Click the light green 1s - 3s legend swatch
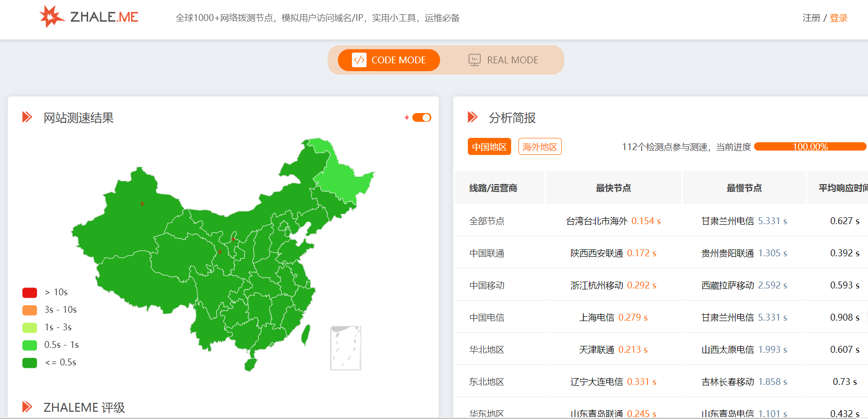Image resolution: width=868 pixels, height=419 pixels. click(30, 327)
